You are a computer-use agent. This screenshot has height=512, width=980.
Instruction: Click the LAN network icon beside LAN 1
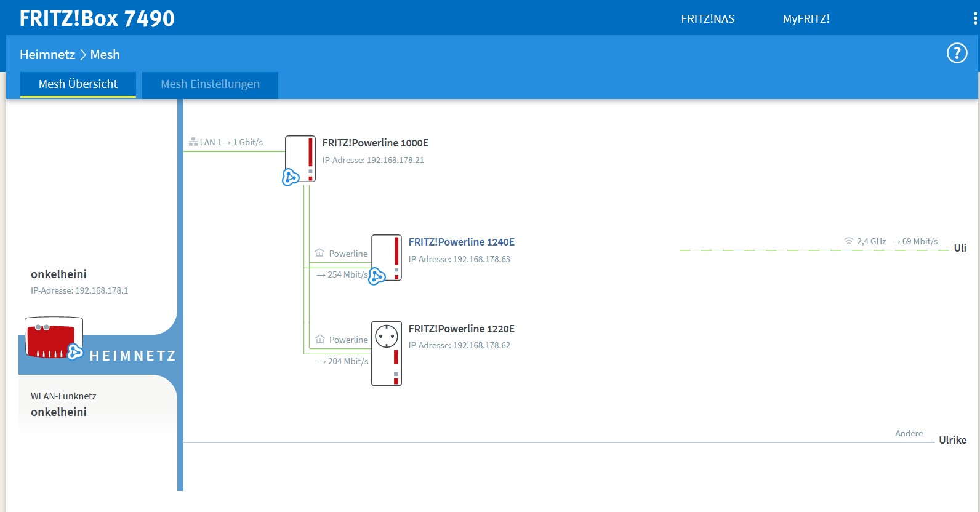coord(193,142)
